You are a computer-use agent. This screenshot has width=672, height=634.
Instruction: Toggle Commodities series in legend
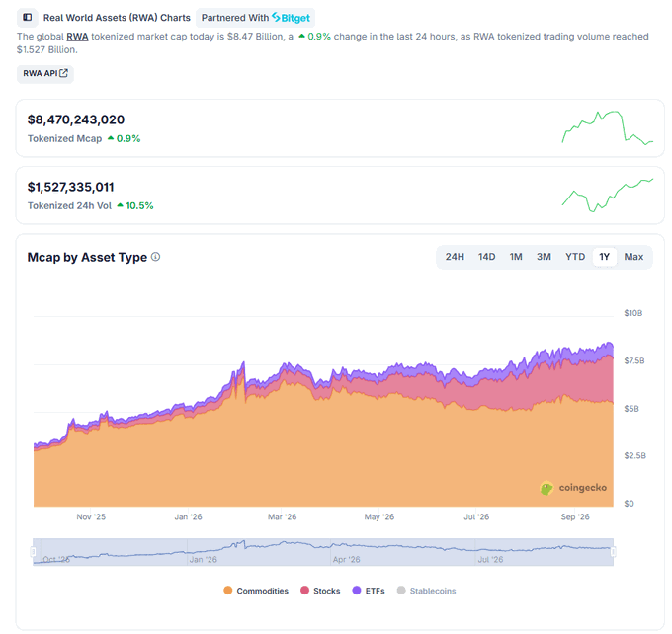256,591
